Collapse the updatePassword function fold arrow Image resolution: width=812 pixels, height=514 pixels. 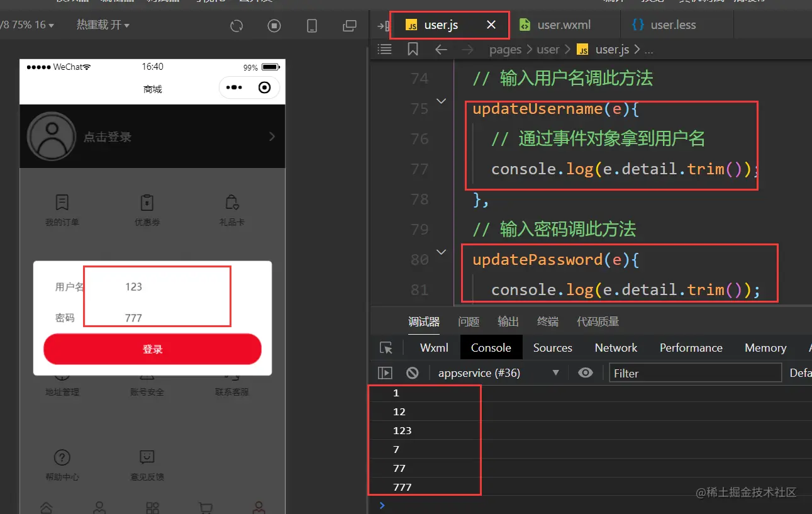tap(442, 252)
